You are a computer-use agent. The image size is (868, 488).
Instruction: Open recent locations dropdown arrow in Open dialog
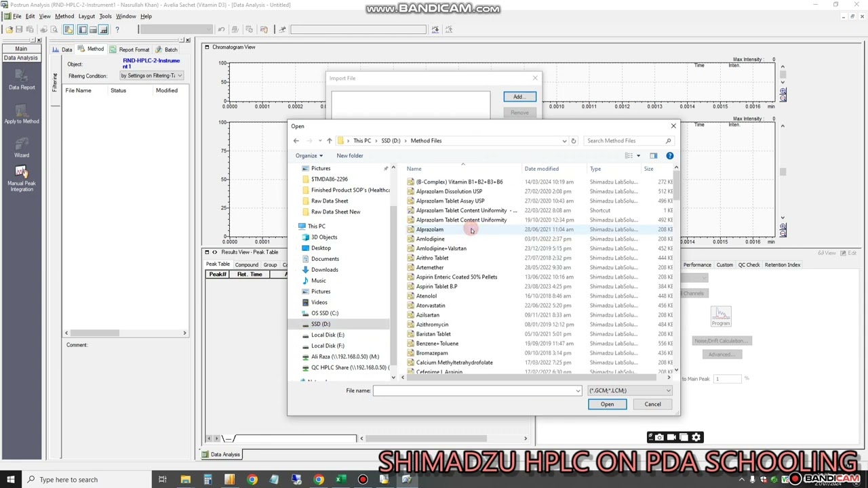point(320,141)
